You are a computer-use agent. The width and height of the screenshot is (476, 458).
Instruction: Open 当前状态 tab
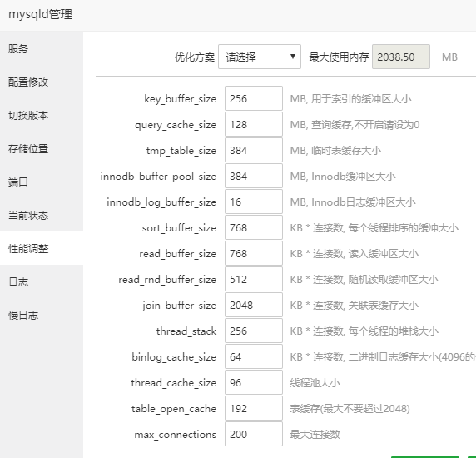(42, 216)
